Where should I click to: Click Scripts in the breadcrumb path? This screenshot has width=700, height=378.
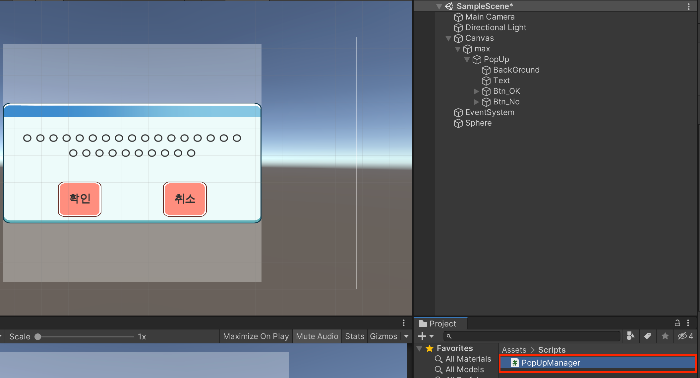click(552, 350)
